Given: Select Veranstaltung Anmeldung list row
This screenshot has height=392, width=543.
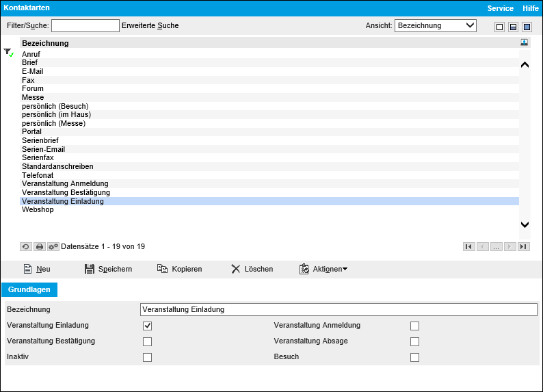Looking at the screenshot, I should coord(269,184).
